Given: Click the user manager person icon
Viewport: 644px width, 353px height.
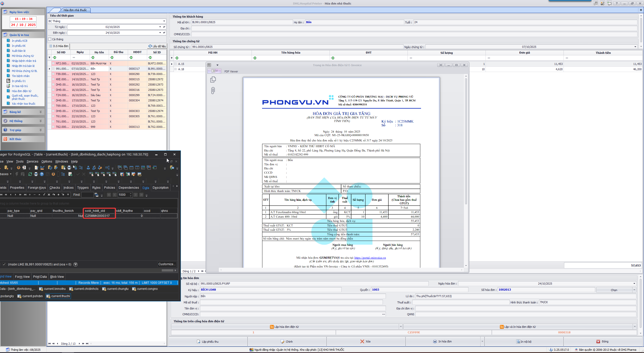Looking at the screenshot, I should pos(88,168).
